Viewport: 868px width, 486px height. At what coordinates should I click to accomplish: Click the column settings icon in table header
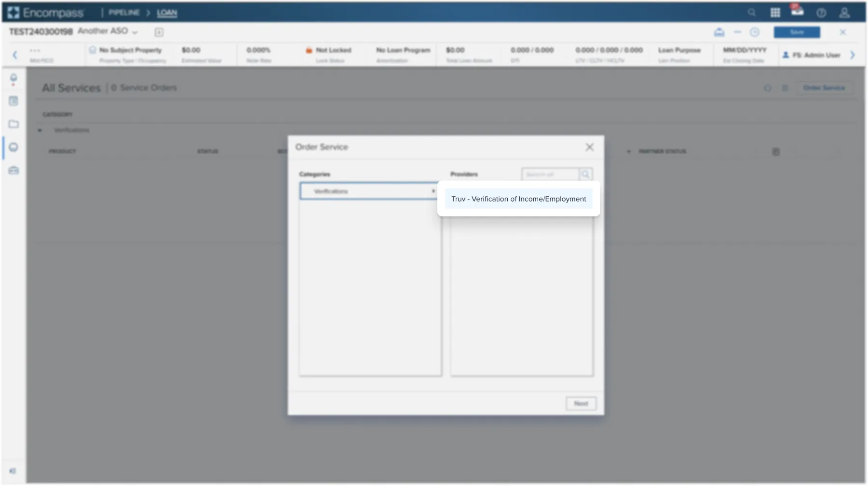click(x=775, y=152)
